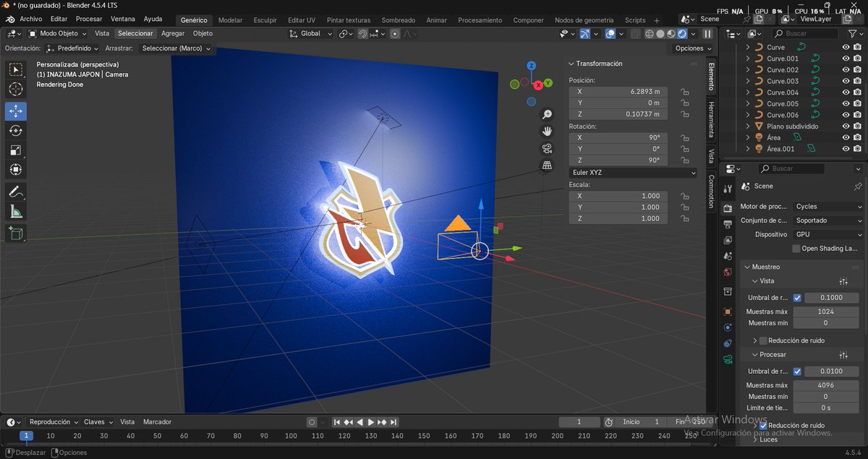Toggle render noise threshold checkbox under Procesar
The width and height of the screenshot is (868, 459).
(797, 371)
